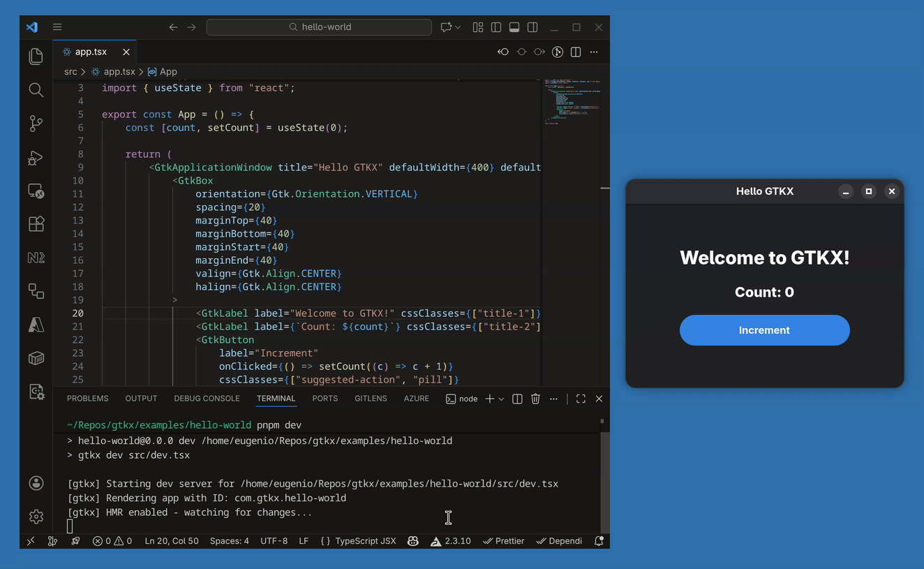The height and width of the screenshot is (569, 924).
Task: Open the Search view in the activity bar
Action: click(x=36, y=90)
